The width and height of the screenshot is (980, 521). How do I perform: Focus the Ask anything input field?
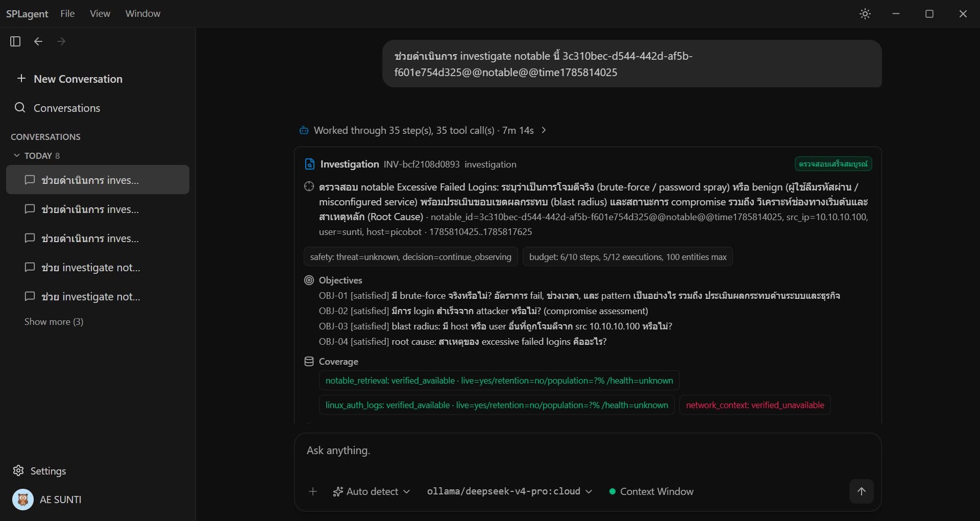point(587,451)
